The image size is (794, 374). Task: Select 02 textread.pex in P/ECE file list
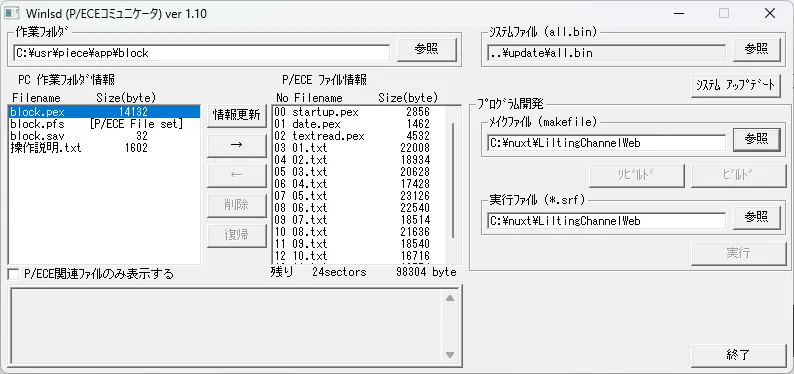click(359, 136)
